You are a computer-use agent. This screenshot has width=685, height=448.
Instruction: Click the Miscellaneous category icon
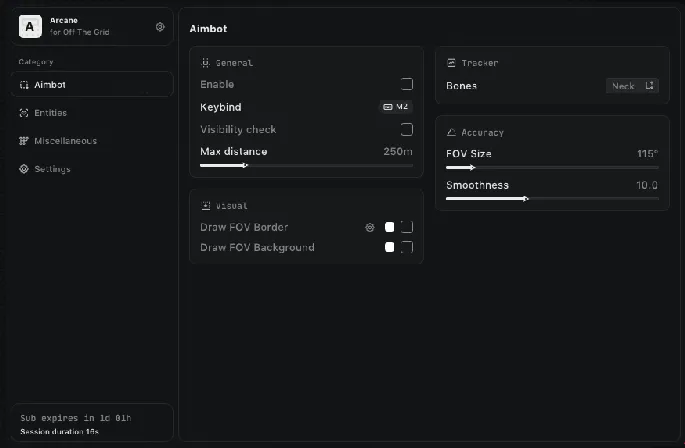click(x=25, y=141)
